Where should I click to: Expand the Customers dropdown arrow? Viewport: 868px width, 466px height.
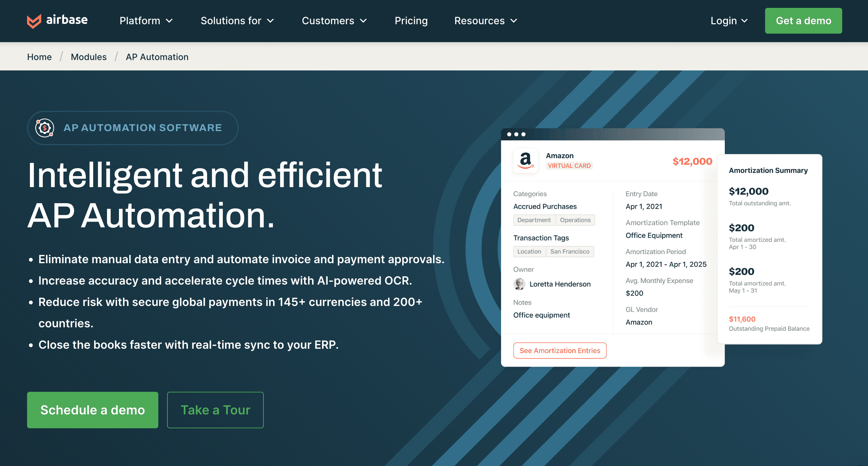(x=363, y=21)
